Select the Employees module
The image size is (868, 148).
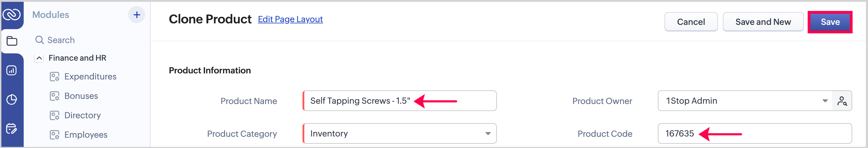point(86,135)
